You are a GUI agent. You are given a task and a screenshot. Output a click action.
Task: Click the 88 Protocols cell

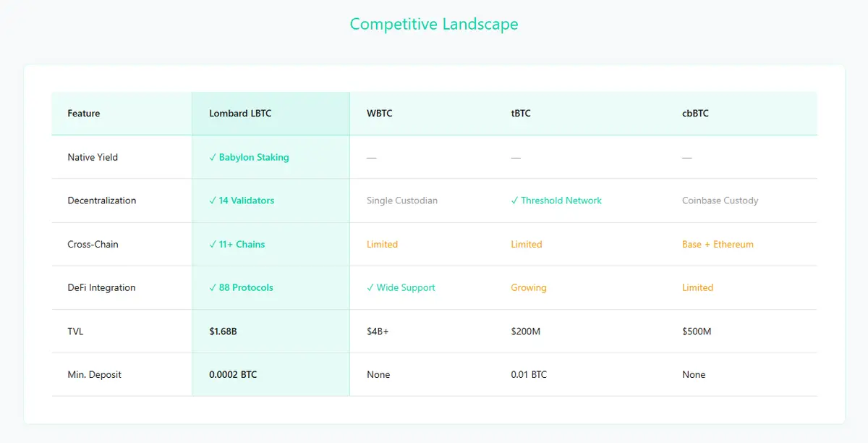(241, 287)
